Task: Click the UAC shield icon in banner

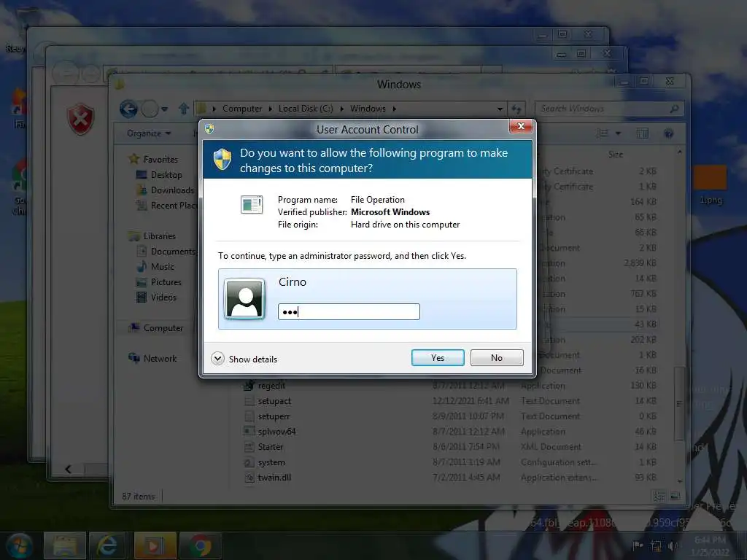Action: click(x=222, y=159)
